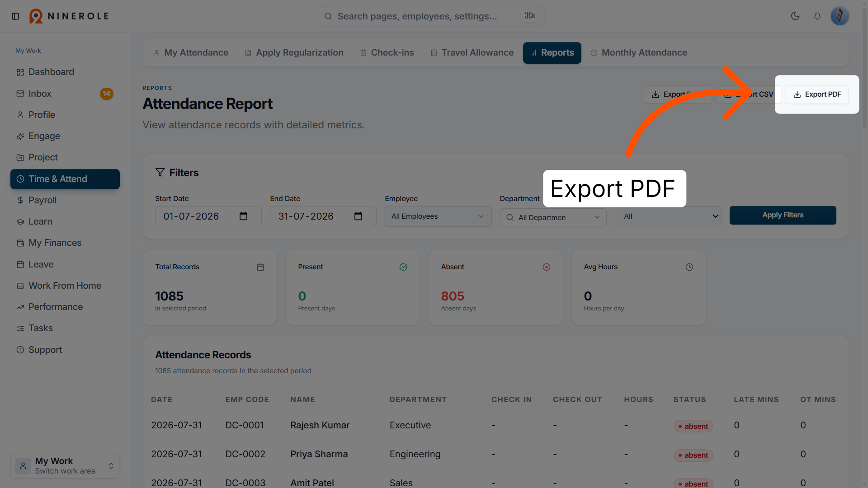Switch to My Attendance tab
Screen dimensions: 868x488
(191, 53)
